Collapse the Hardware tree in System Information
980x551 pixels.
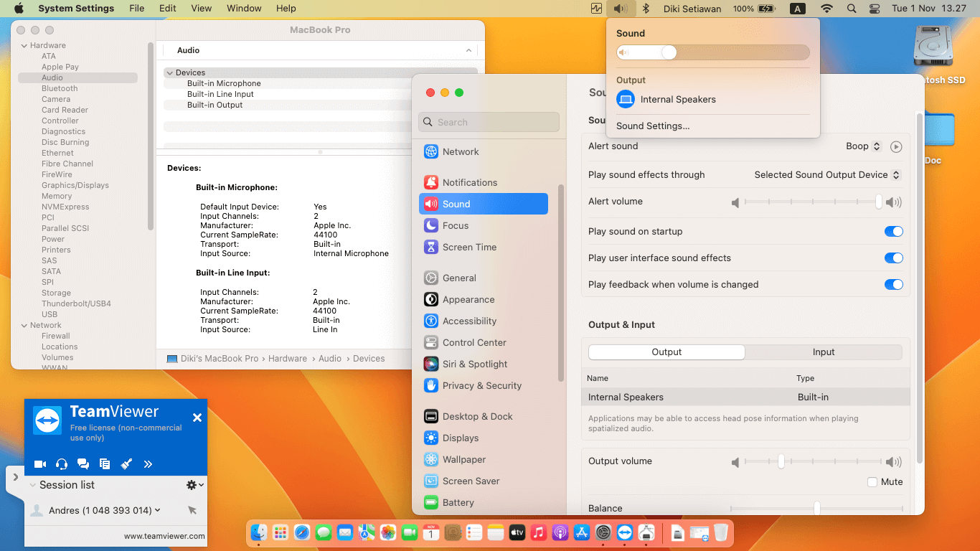(23, 45)
